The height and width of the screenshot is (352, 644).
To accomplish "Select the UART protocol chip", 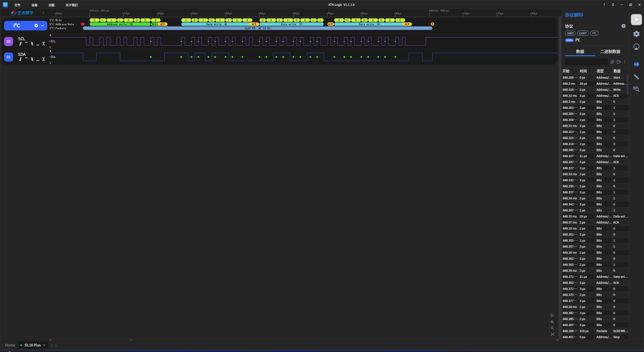I will tap(583, 33).
